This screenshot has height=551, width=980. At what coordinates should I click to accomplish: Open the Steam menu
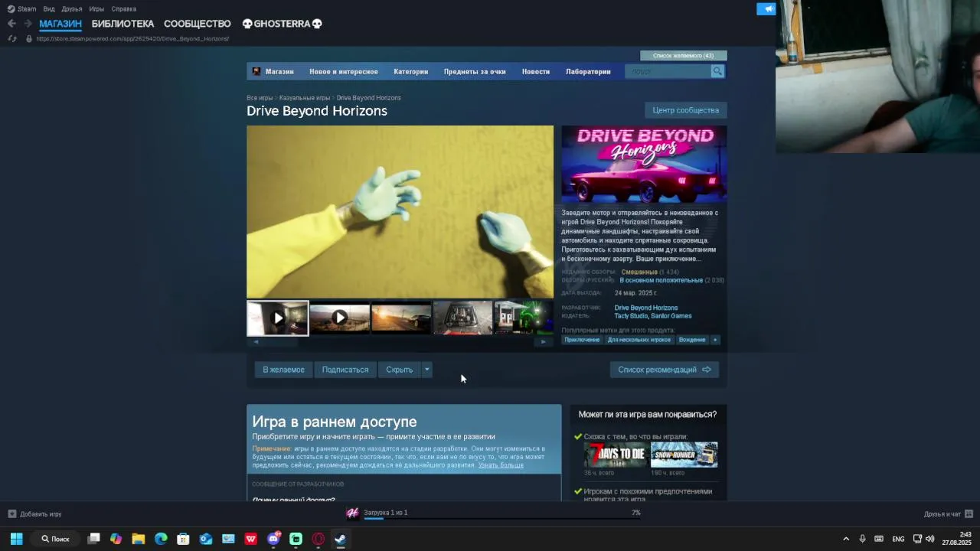pos(21,9)
